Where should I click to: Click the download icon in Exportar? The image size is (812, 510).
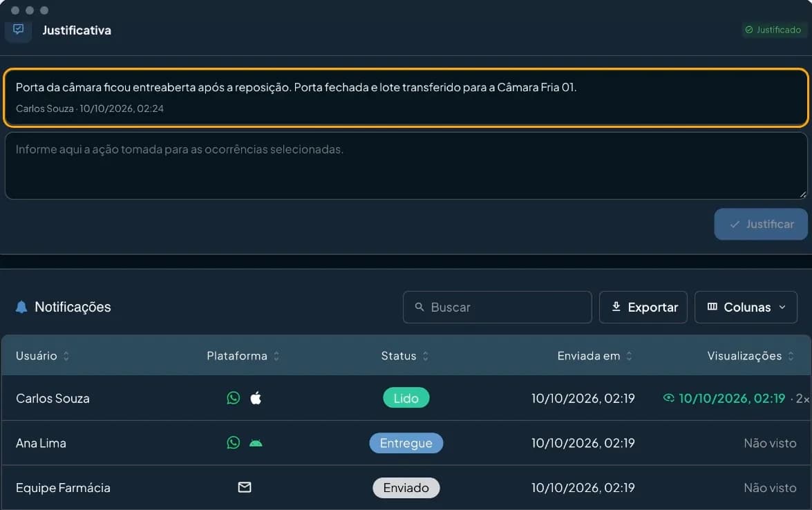coord(616,307)
